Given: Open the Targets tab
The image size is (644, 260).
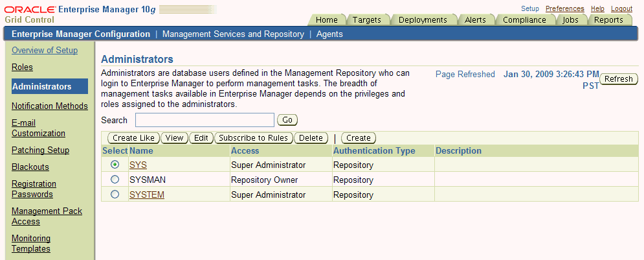Looking at the screenshot, I should (367, 19).
